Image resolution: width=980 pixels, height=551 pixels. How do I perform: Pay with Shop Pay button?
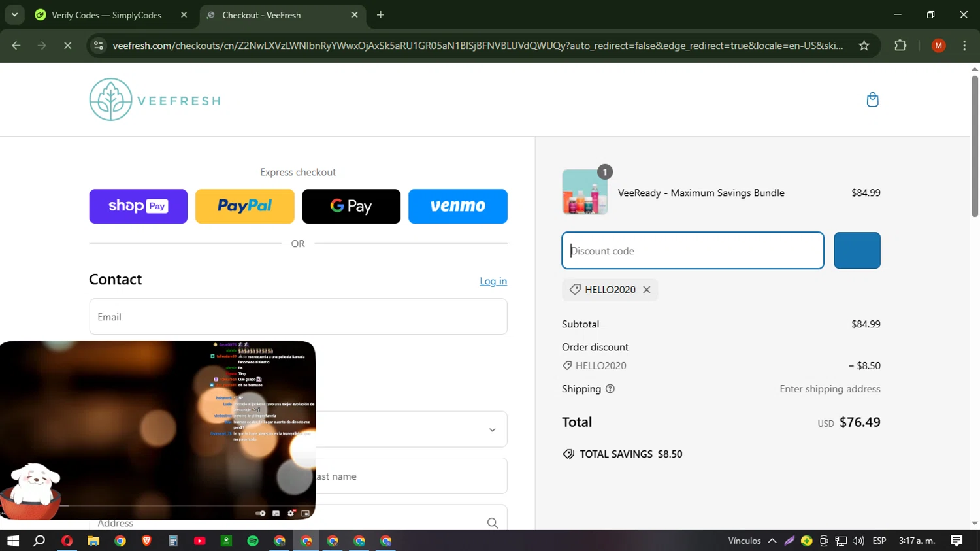pyautogui.click(x=138, y=206)
